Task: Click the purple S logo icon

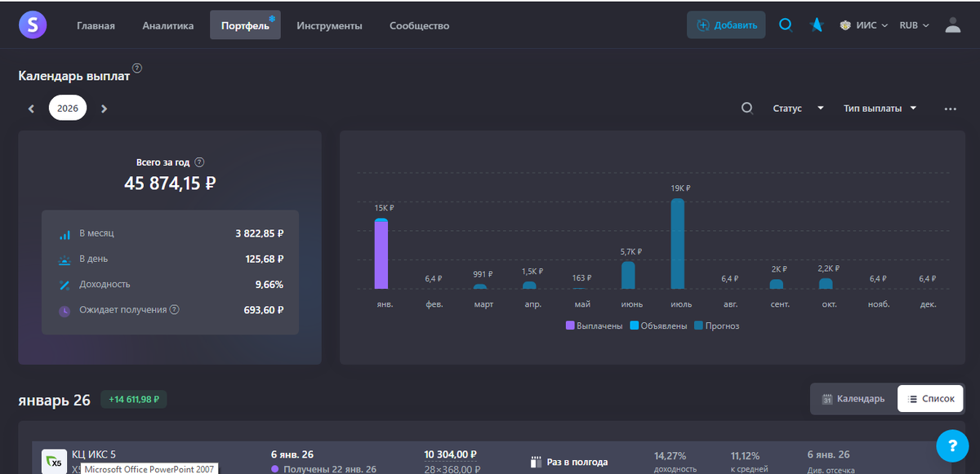Action: click(x=33, y=25)
